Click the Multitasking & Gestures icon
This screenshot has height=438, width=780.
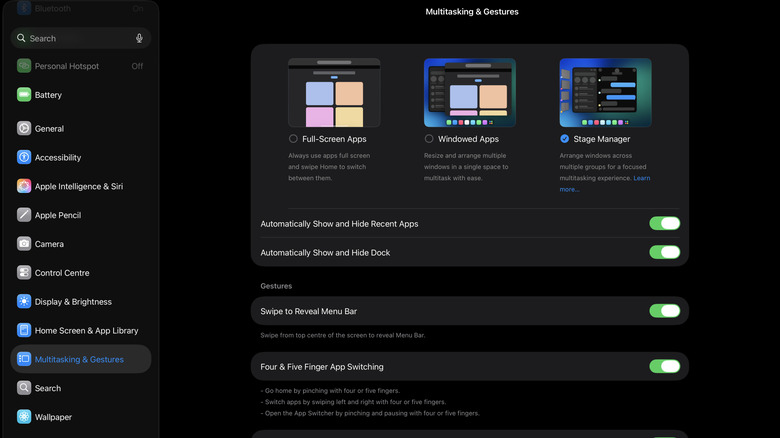pyautogui.click(x=24, y=359)
